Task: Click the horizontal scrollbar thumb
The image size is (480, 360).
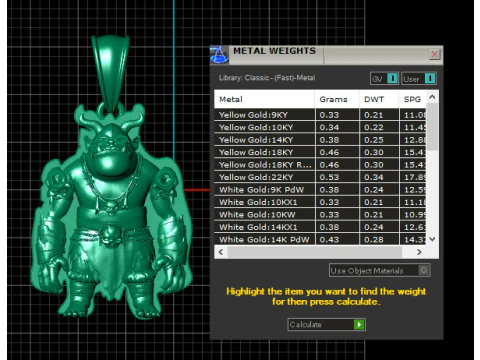Action: 315,252
